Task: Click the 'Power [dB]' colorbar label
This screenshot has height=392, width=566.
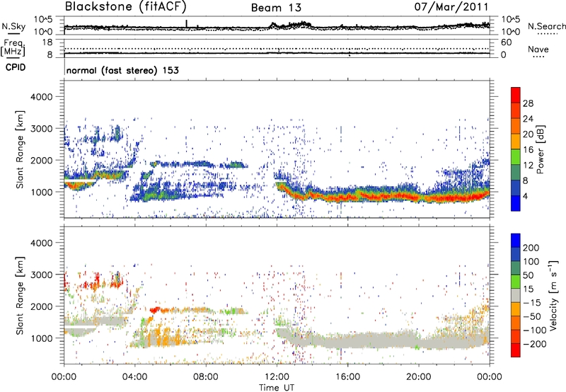Action: coord(541,149)
